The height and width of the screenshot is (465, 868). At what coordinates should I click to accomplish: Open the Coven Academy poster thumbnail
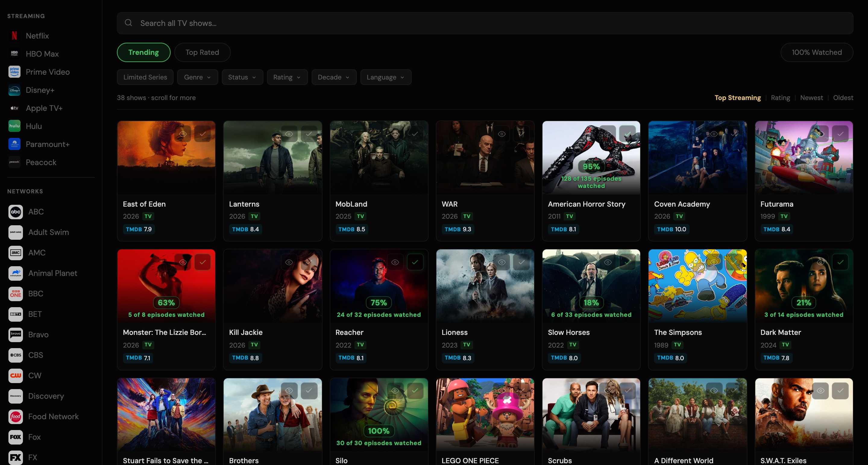coord(697,158)
